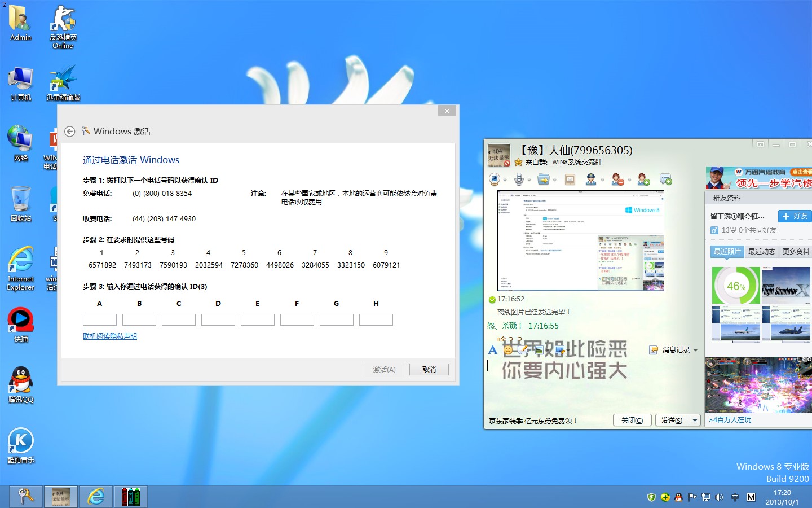Open the Counter-Strike Online desktop shortcut
Viewport: 812px width, 508px height.
(63, 27)
